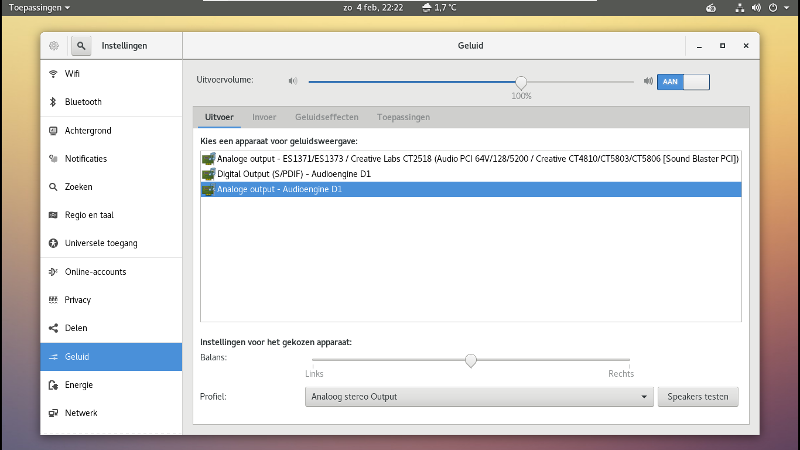
Task: Click the settings gear icon in header
Action: tap(54, 46)
